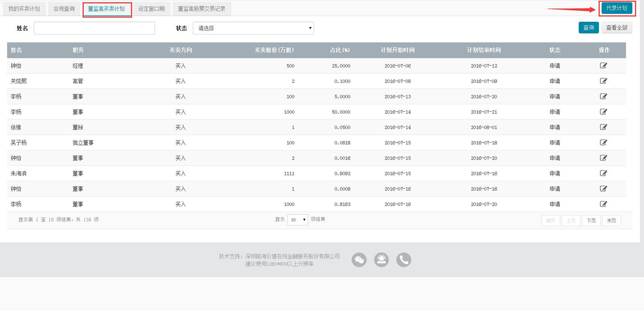Edit 李杨's plan with 50.0000 percent
Image resolution: width=644 pixels, height=311 pixels.
point(603,112)
